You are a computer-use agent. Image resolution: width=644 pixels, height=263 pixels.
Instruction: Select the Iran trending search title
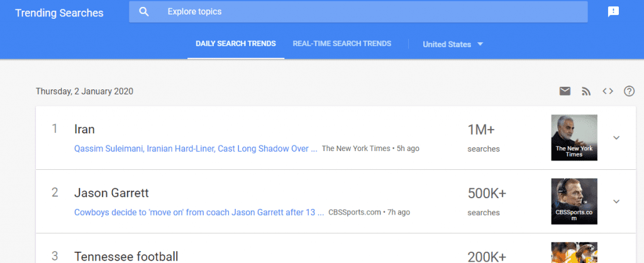[x=84, y=130]
